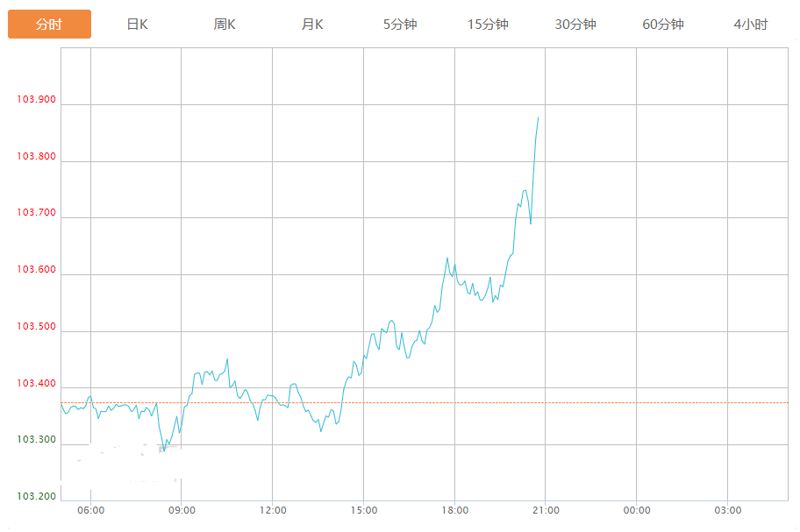The width and height of the screenshot is (800, 532).
Task: Click the 12:00 time axis label
Action: (x=273, y=511)
